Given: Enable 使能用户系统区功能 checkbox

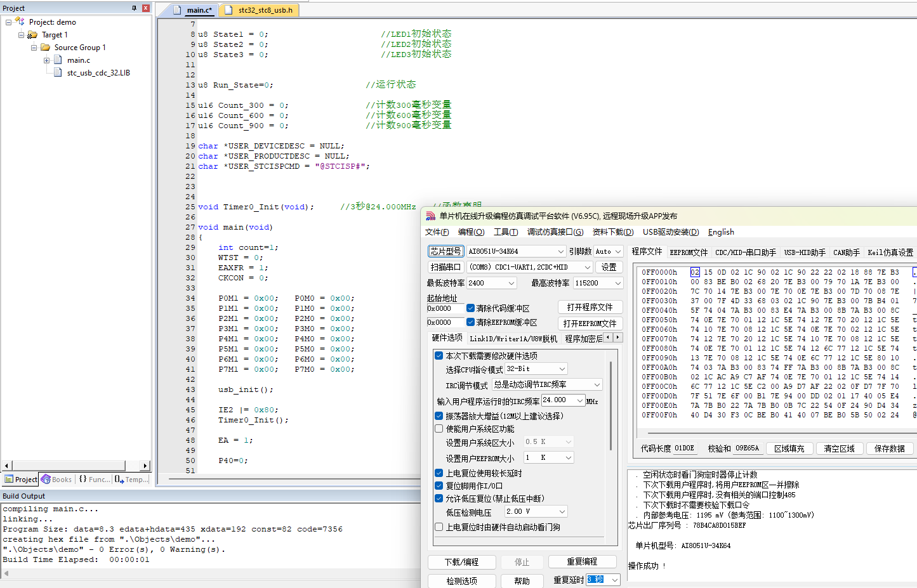Looking at the screenshot, I should tap(439, 429).
